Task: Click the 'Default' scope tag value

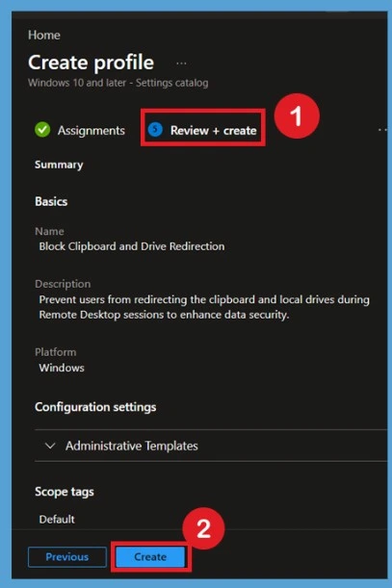Action: (57, 520)
